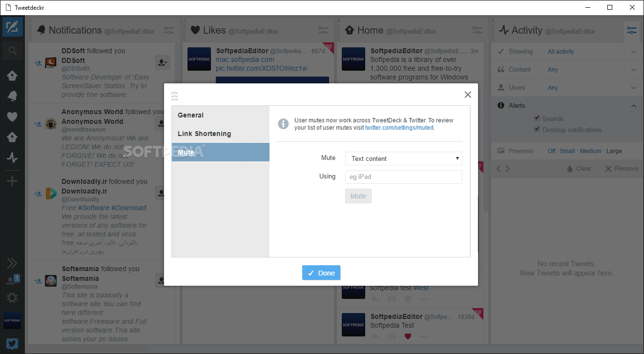Click the liked heart on Softpedia Test tweet
Viewport: 644px width, 354px height.
pos(408,336)
